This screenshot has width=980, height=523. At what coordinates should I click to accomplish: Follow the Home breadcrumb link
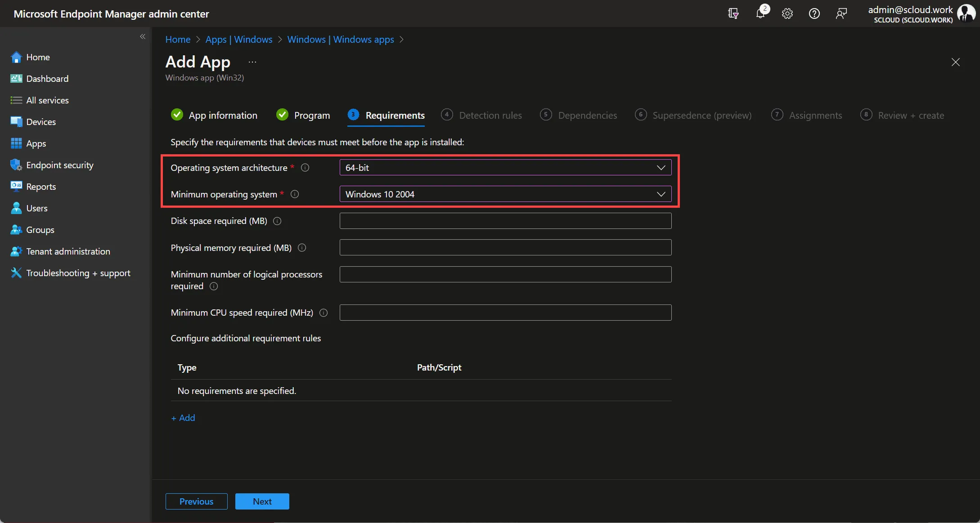[x=178, y=40]
